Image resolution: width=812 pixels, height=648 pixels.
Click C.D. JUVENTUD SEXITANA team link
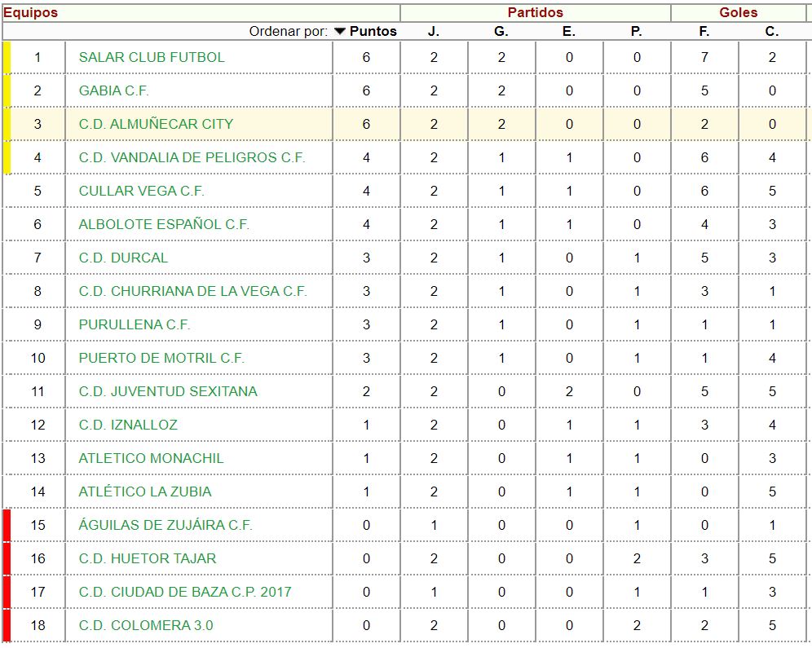168,391
